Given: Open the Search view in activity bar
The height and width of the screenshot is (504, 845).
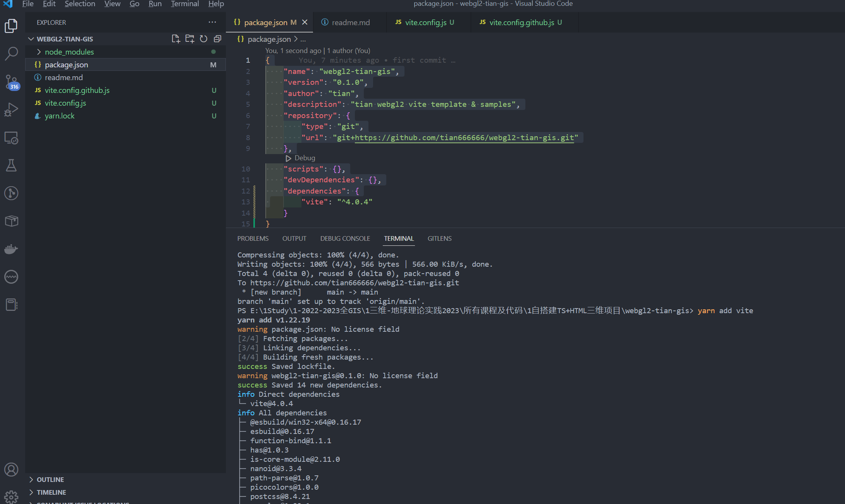Looking at the screenshot, I should (x=11, y=53).
